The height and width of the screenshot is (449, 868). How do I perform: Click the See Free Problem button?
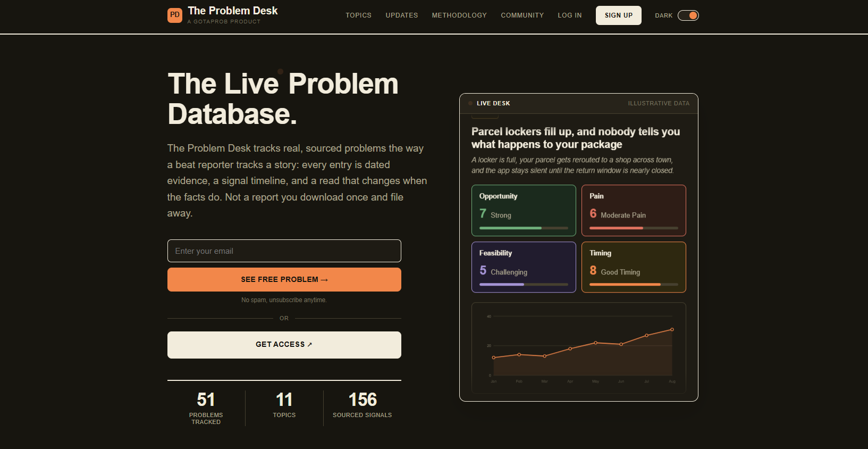tap(284, 279)
